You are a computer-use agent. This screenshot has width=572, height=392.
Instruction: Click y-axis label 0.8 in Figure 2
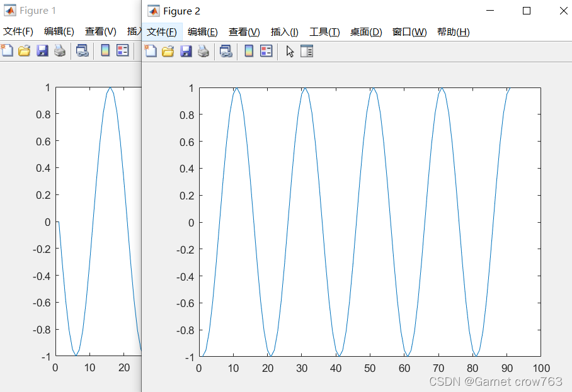click(186, 115)
